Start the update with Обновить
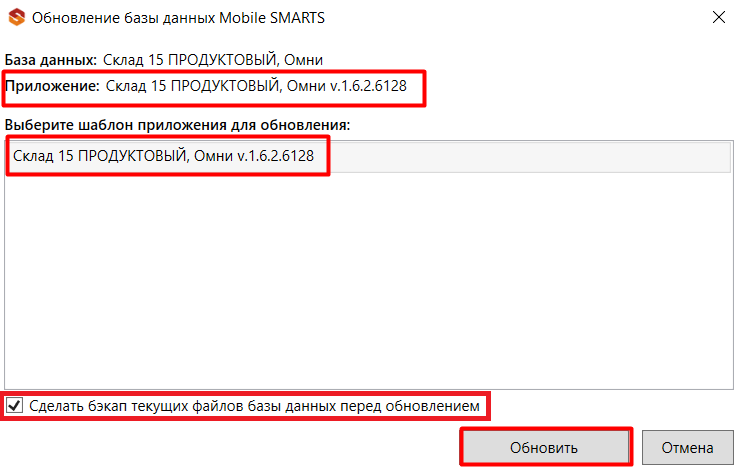Image resolution: width=739 pixels, height=470 pixels. click(546, 447)
